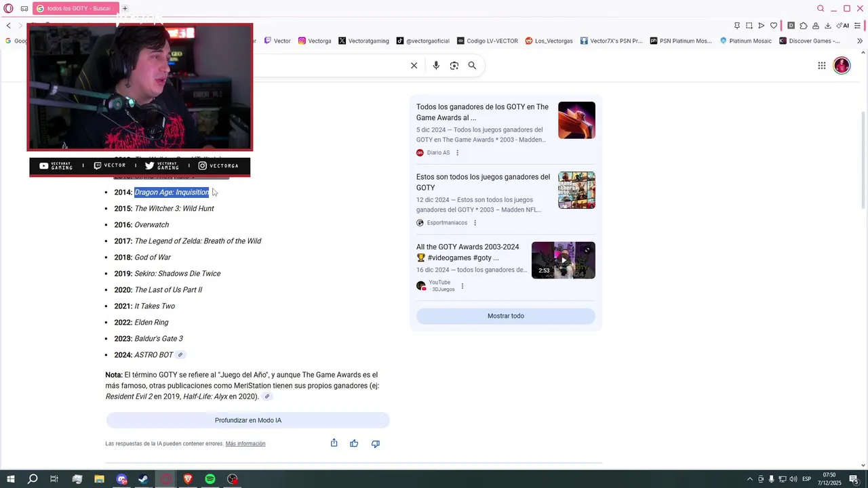
Task: Give thumbs up to AI answer
Action: (x=354, y=443)
